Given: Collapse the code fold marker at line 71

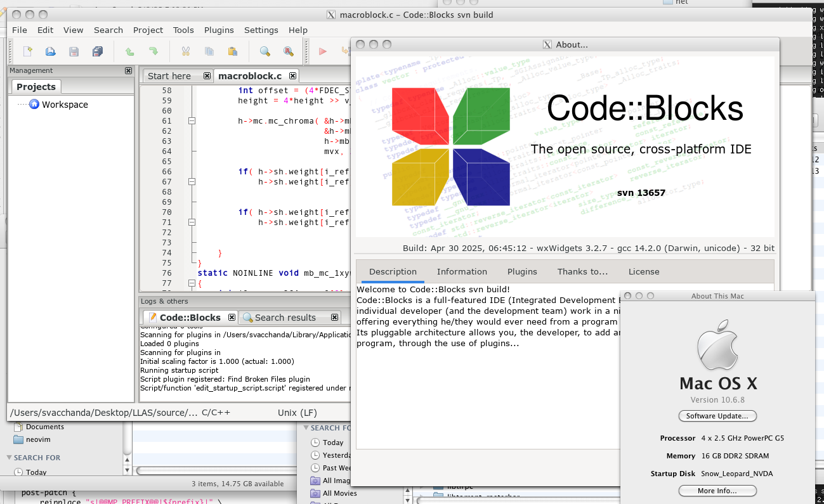Looking at the screenshot, I should click(192, 223).
